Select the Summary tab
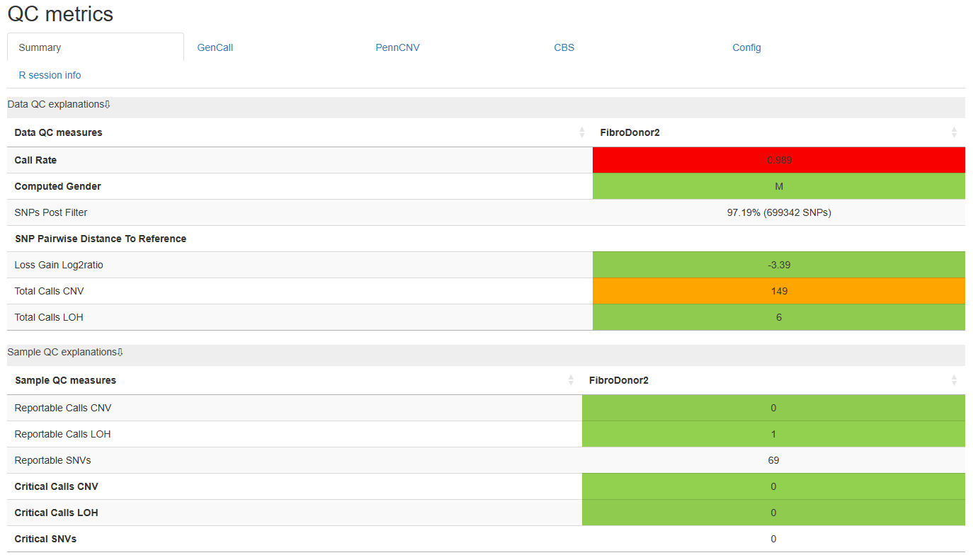 point(40,47)
